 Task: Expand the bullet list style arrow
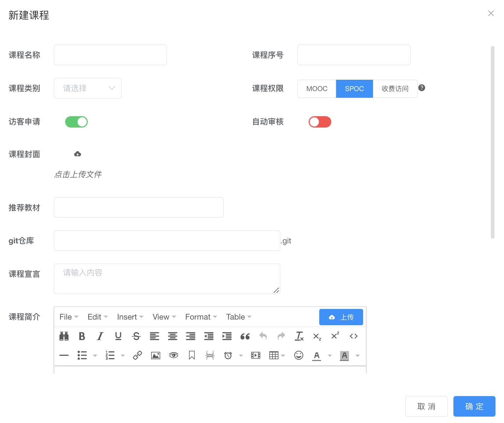click(x=95, y=356)
